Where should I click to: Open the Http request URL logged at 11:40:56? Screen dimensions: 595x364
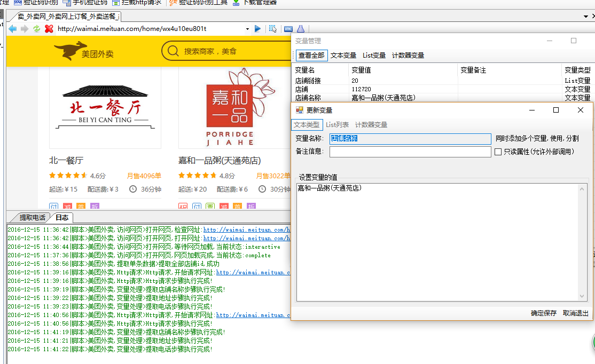tap(253, 315)
